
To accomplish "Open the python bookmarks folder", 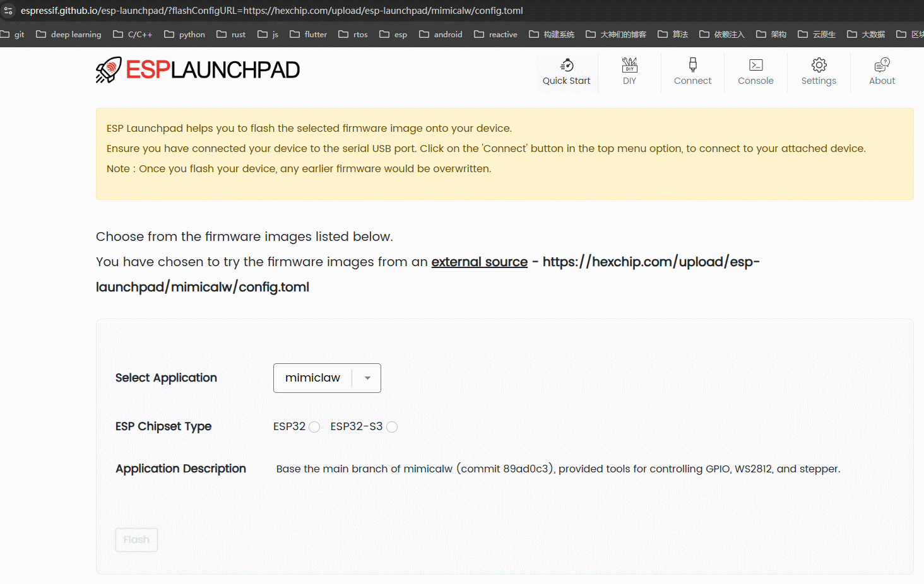I will [x=184, y=35].
